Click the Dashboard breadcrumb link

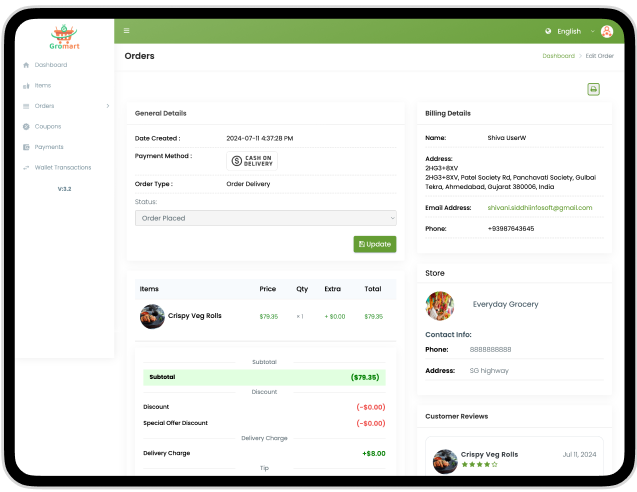[x=558, y=56]
